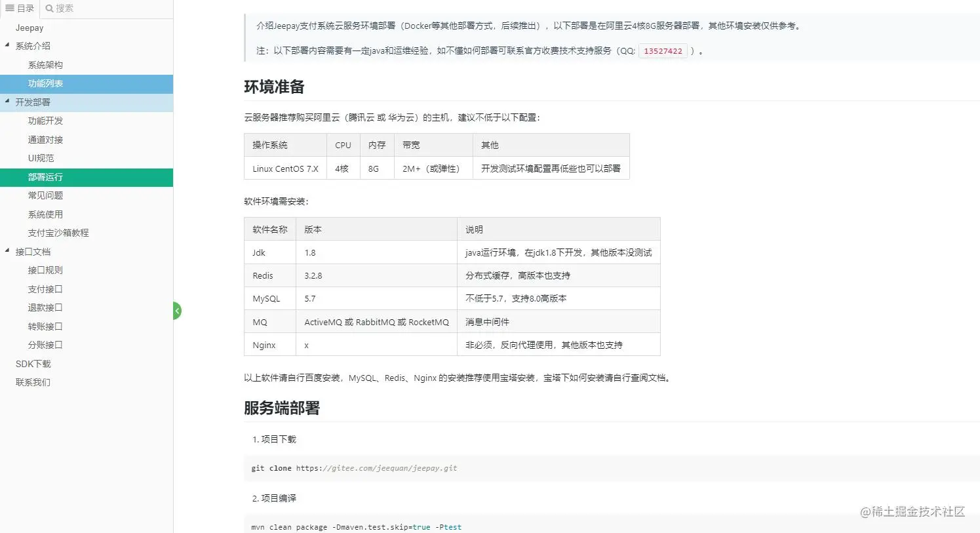Collapse the 系统介绍 tree section arrow
This screenshot has width=980, height=533.
[x=7, y=45]
